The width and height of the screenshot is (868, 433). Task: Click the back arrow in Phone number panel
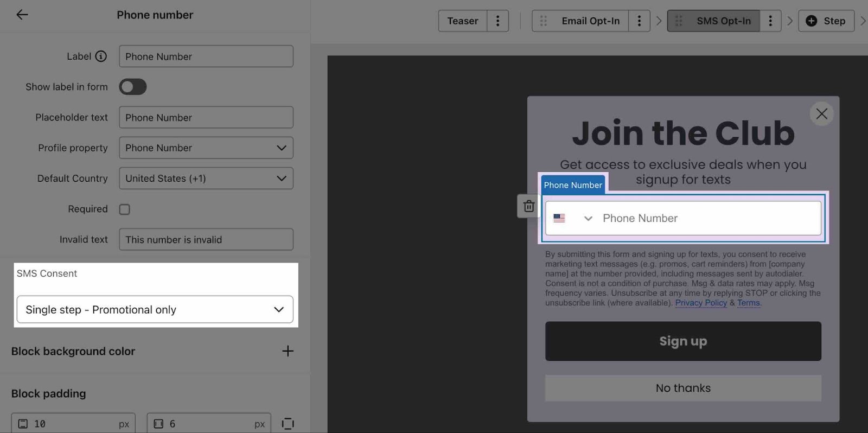(22, 15)
